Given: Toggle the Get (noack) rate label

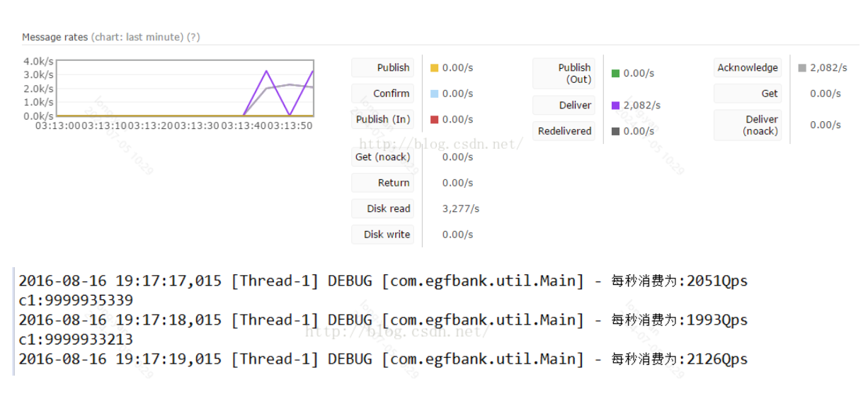Looking at the screenshot, I should 383,157.
